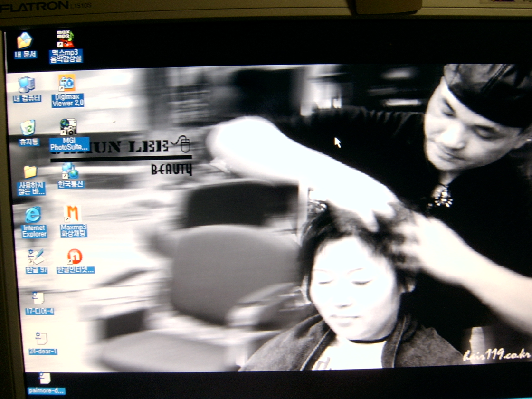
Task: Select the 사용하지 않는 바... folder
Action: coord(30,172)
